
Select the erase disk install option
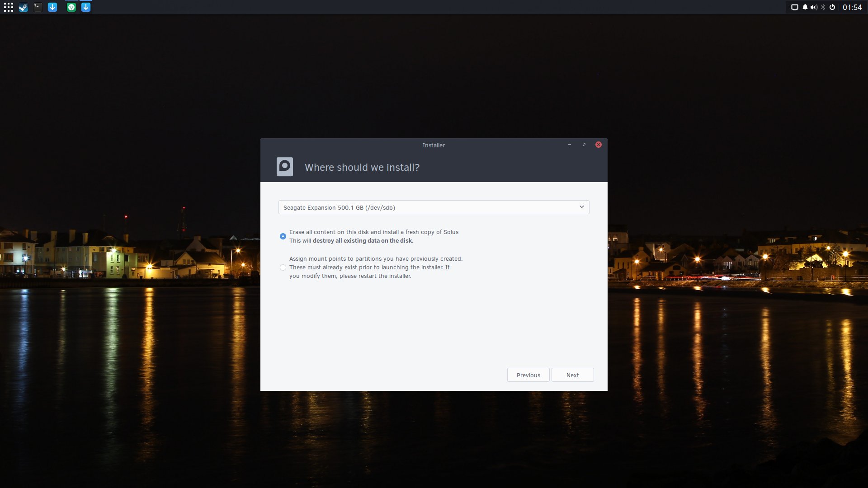tap(283, 236)
